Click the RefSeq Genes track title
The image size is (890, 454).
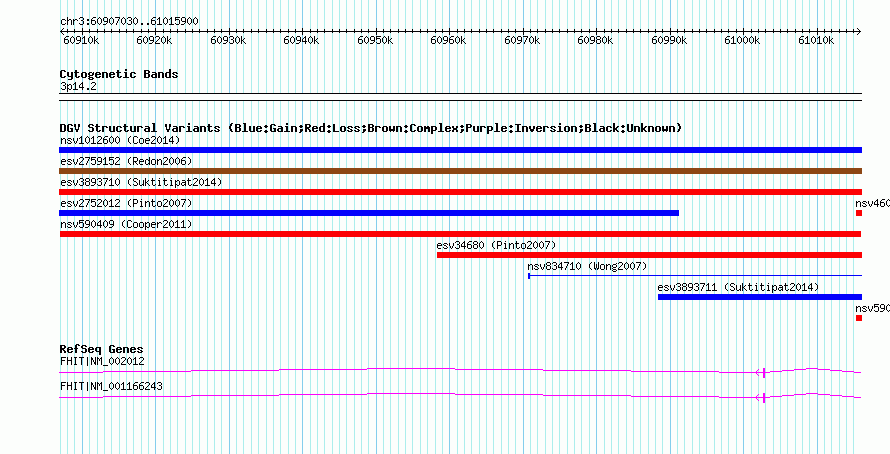pyautogui.click(x=102, y=349)
